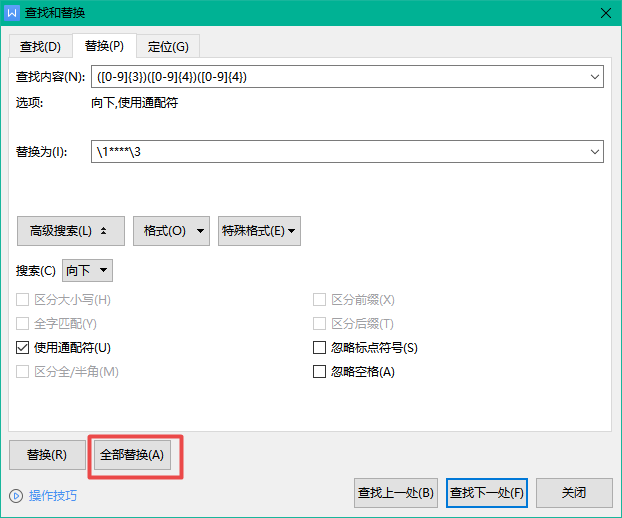Open the 搜索 direction dropdown 向下
Image resolution: width=622 pixels, height=518 pixels.
pyautogui.click(x=88, y=270)
